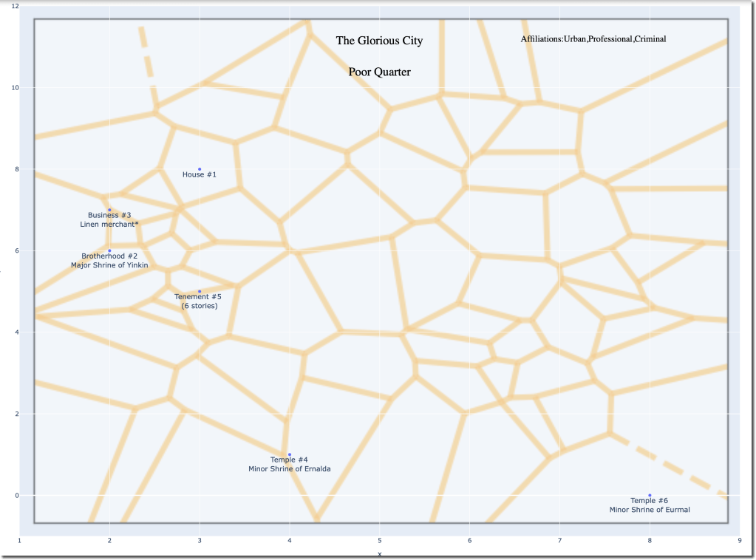Click y-axis tick label 10
The height and width of the screenshot is (560, 756).
[x=15, y=88]
